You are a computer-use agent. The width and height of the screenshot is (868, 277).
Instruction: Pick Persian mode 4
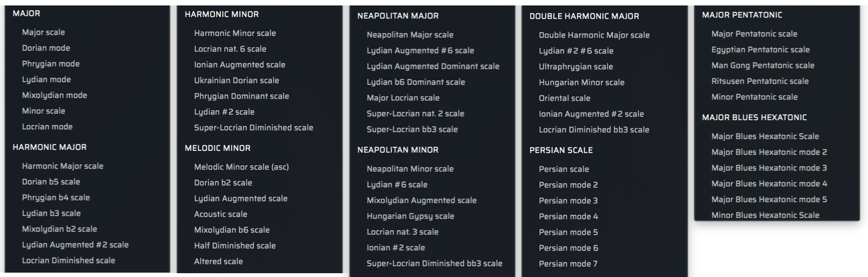tap(568, 216)
